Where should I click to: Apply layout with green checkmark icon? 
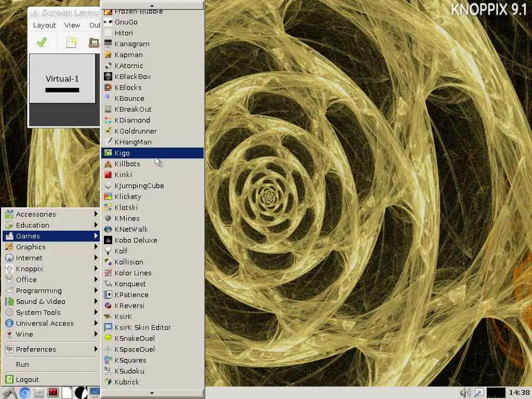(42, 43)
